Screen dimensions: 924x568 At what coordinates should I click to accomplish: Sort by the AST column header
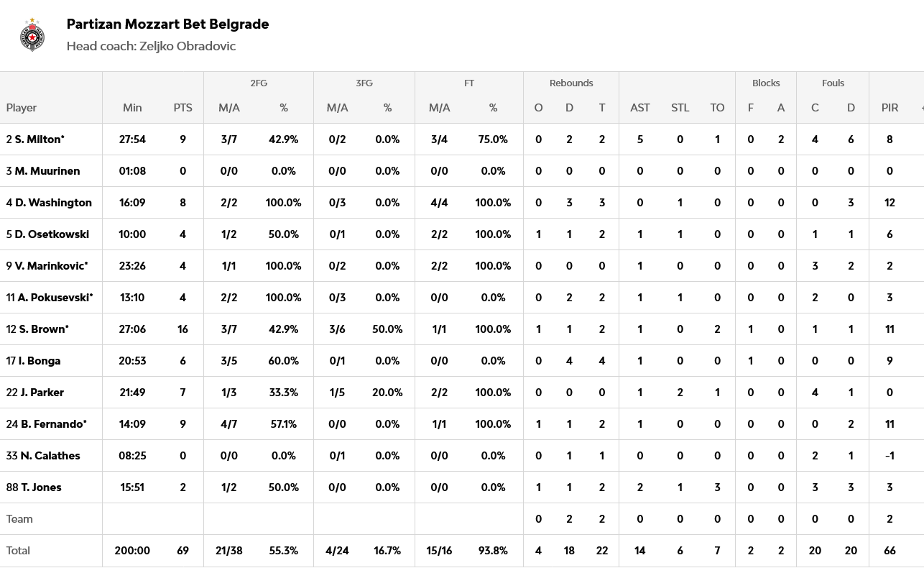coord(639,108)
